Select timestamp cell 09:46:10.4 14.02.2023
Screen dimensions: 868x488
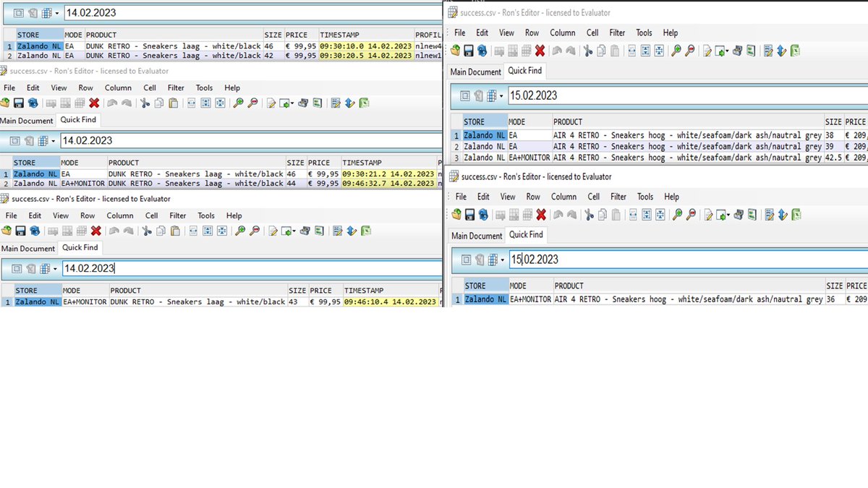coord(390,301)
